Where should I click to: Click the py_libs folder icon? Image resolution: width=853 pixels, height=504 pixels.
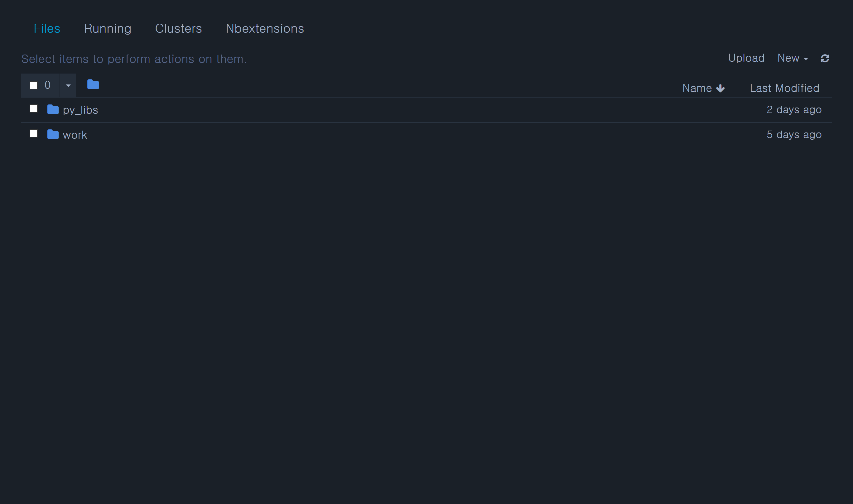[x=53, y=110]
